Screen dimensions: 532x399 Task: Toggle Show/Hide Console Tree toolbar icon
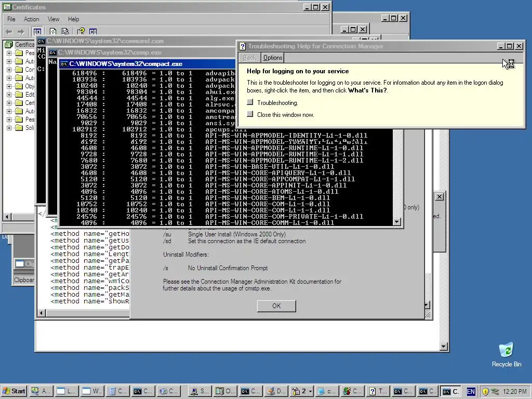point(37,32)
